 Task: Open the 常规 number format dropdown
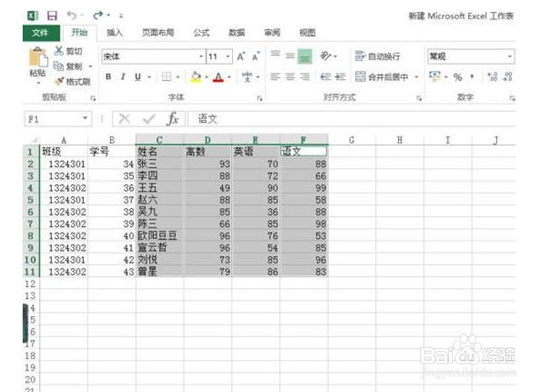pos(510,56)
